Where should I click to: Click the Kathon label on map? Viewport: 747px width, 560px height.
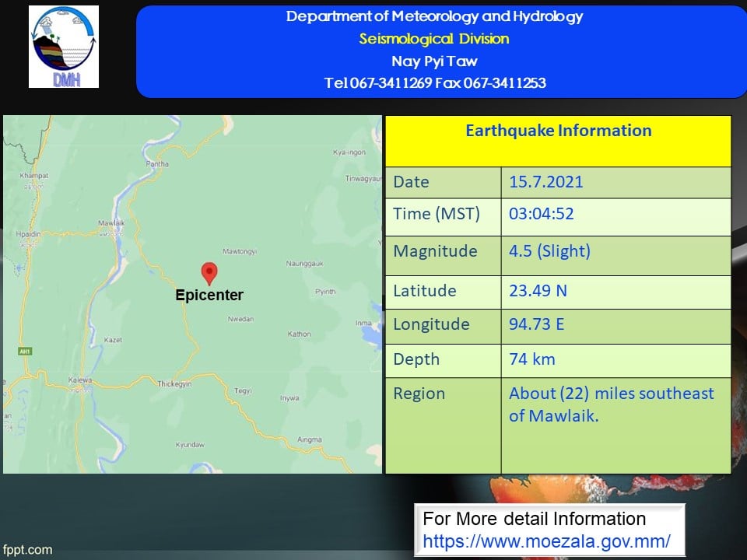coord(299,334)
